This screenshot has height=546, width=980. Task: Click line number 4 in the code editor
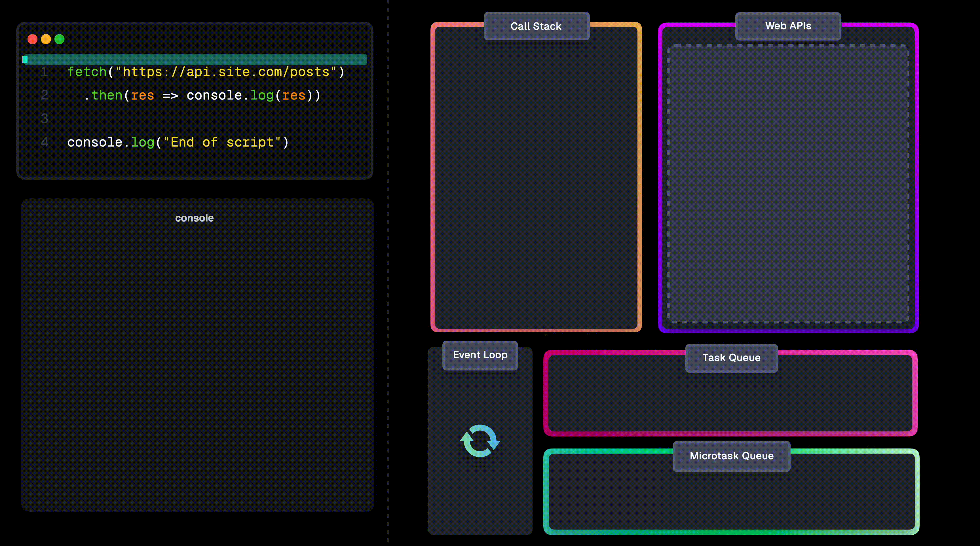pos(45,143)
